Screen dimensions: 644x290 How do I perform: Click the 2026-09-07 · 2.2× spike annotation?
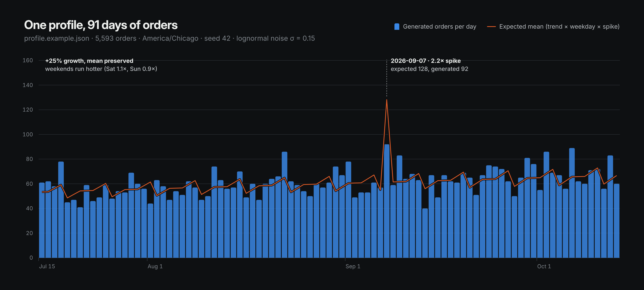(x=425, y=61)
